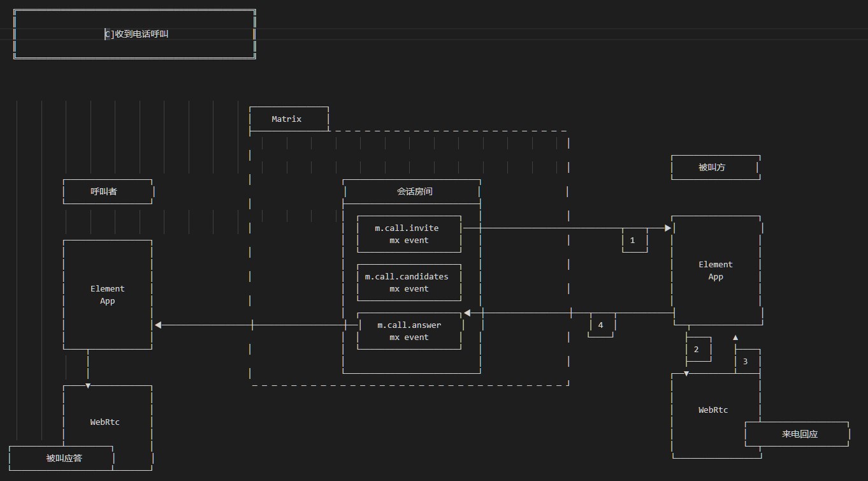868x481 pixels.
Task: Click the number 1 step label
Action: (x=632, y=241)
